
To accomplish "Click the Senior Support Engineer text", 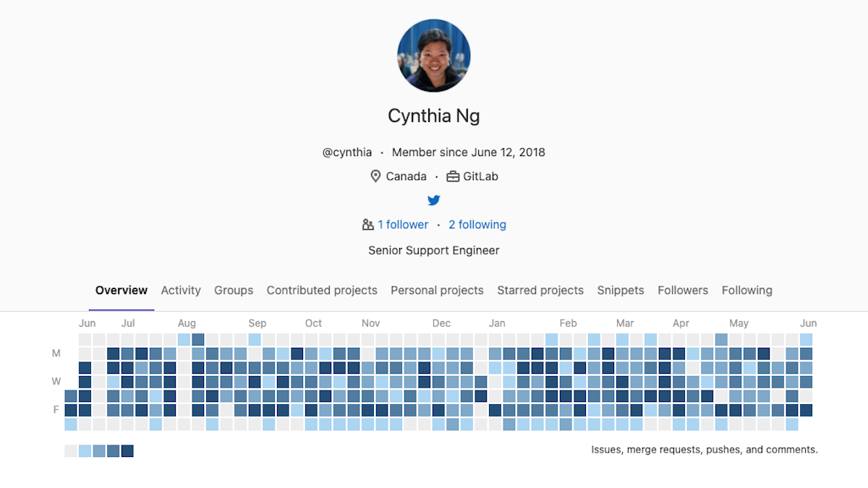I will 434,250.
